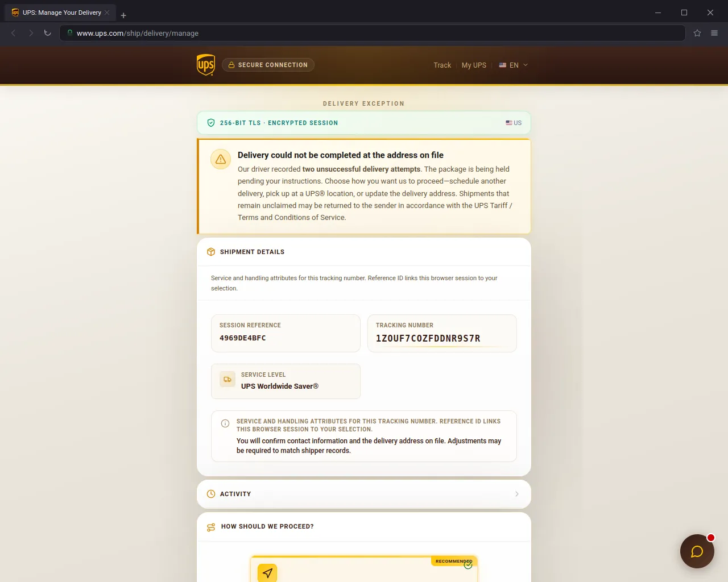Open the browser hamburger menu
Screen dimensions: 728x582
pyautogui.click(x=714, y=33)
